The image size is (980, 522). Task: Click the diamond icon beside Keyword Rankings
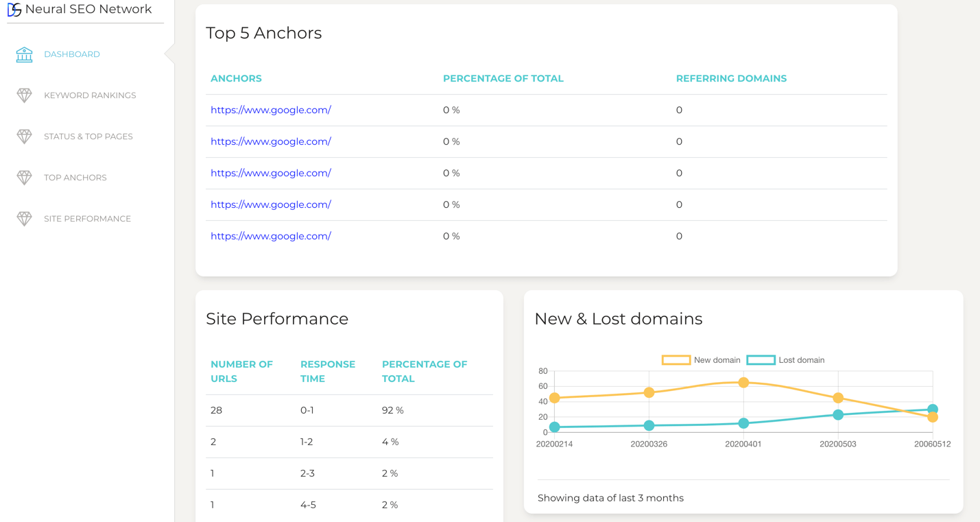(x=24, y=95)
